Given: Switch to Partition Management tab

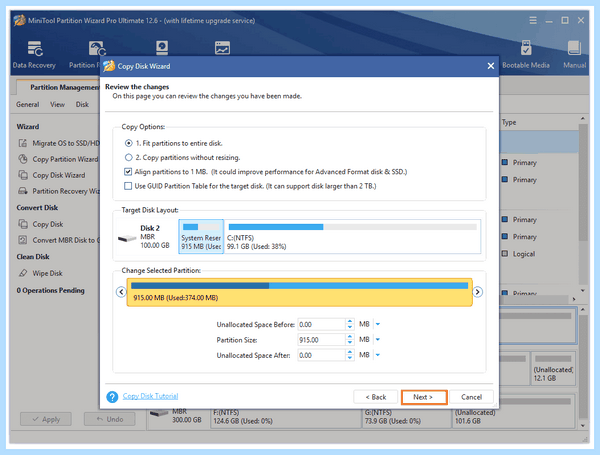Looking at the screenshot, I should click(58, 87).
